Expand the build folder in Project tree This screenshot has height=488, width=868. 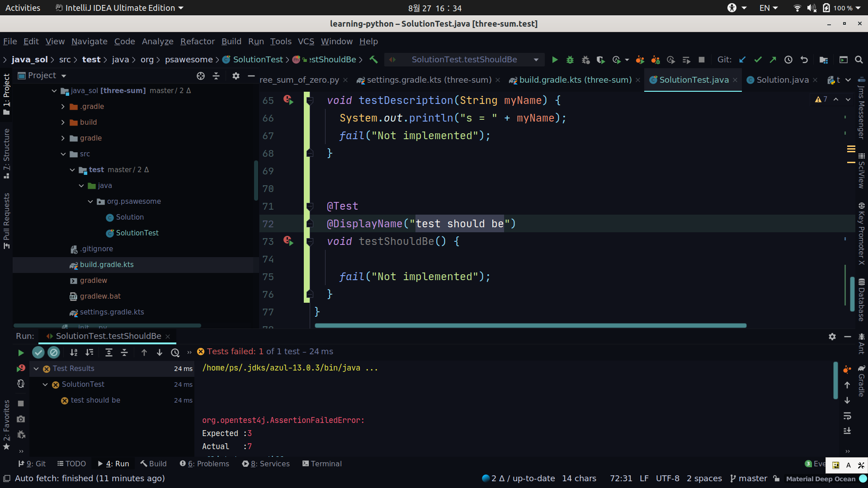click(63, 122)
